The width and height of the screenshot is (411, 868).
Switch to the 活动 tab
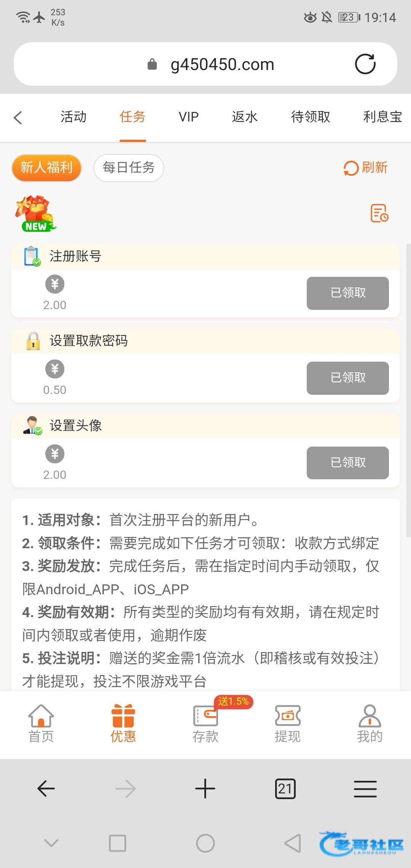tap(73, 117)
